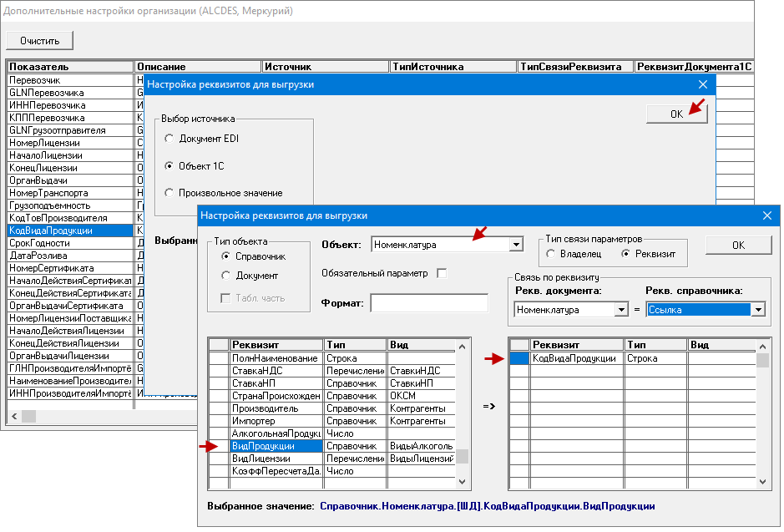This screenshot has height=532, width=784.
Task: Select КодТовПроизводителя row in main table
Action: tap(70, 217)
